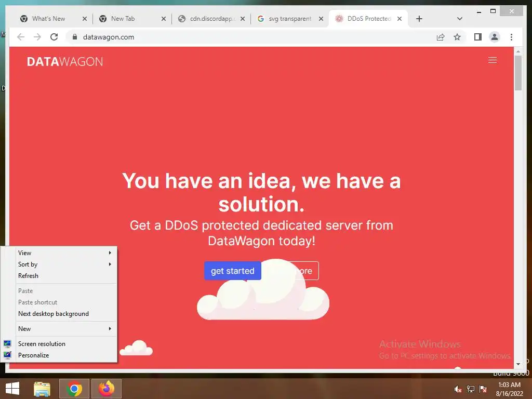Click the vertical scrollbar thumb
The height and width of the screenshot is (399, 532).
pos(518,73)
